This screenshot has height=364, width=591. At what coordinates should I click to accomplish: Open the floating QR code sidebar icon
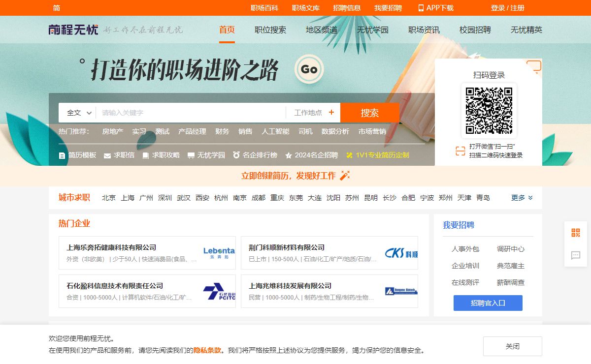pyautogui.click(x=575, y=233)
